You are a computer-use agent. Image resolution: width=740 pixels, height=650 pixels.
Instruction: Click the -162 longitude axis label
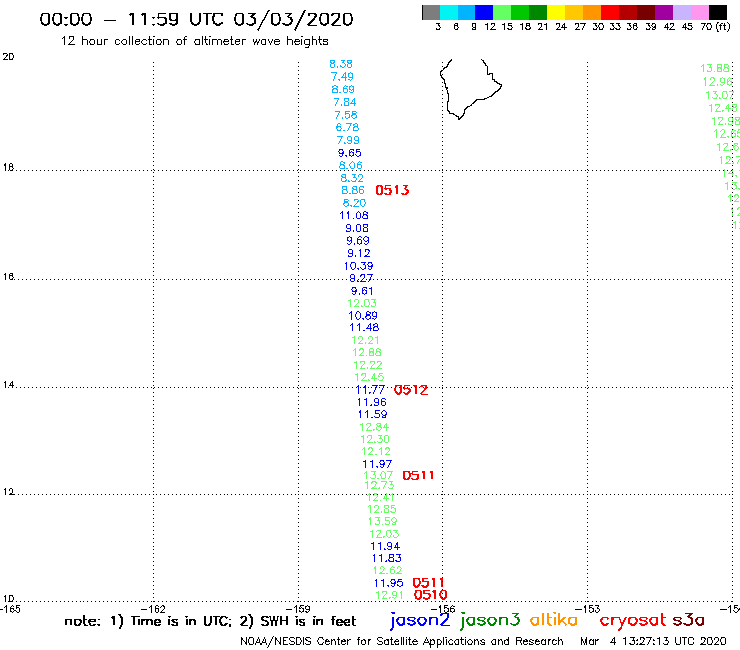(x=154, y=609)
